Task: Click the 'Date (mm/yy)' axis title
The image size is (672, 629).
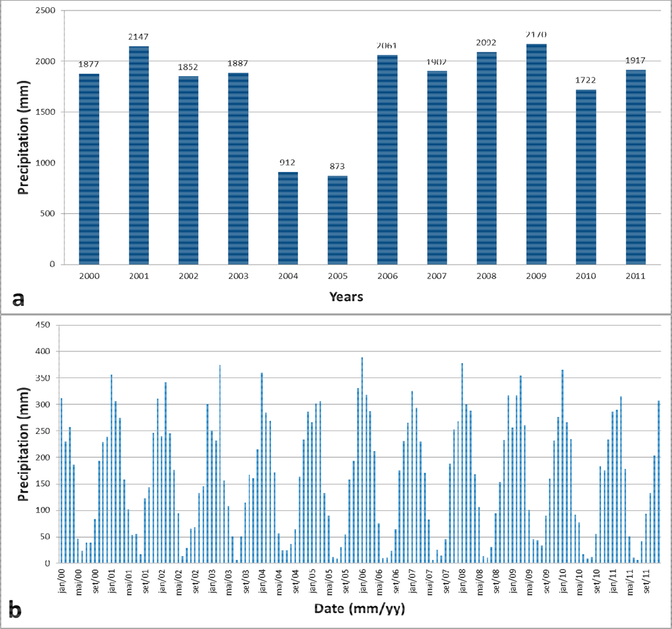Action: [359, 609]
